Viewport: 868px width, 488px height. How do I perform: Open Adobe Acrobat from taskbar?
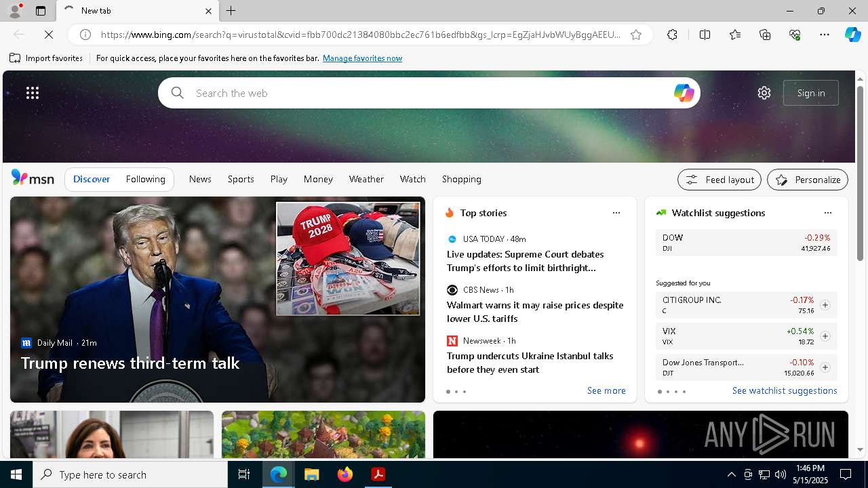coord(378,474)
